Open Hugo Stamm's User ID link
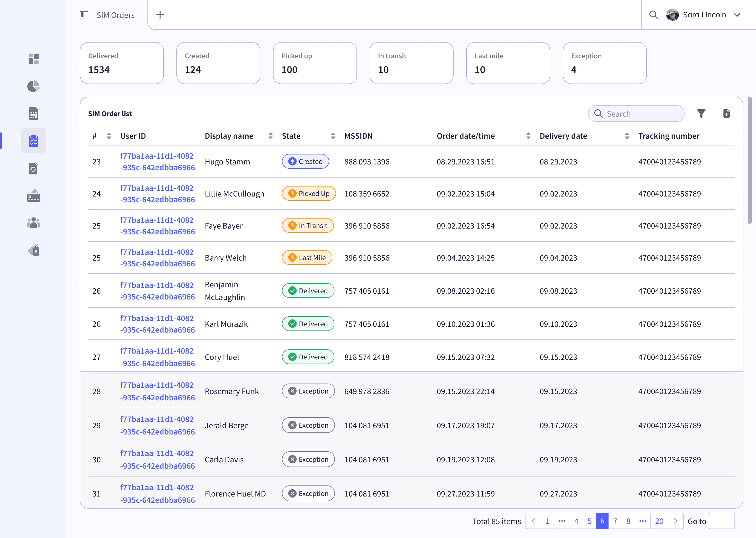The image size is (756, 538). pyautogui.click(x=157, y=162)
